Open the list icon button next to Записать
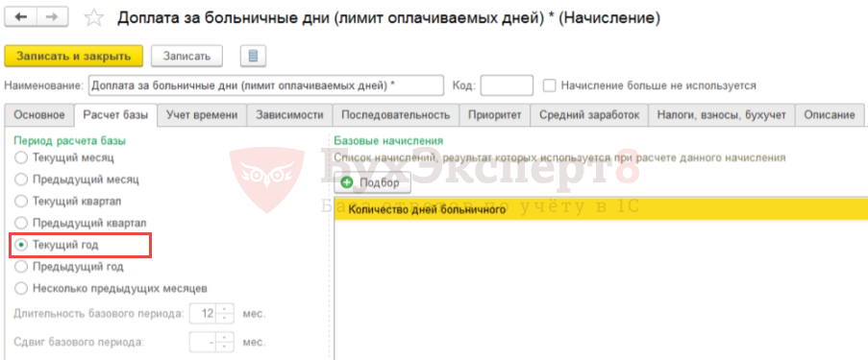The width and height of the screenshot is (868, 360). [253, 56]
